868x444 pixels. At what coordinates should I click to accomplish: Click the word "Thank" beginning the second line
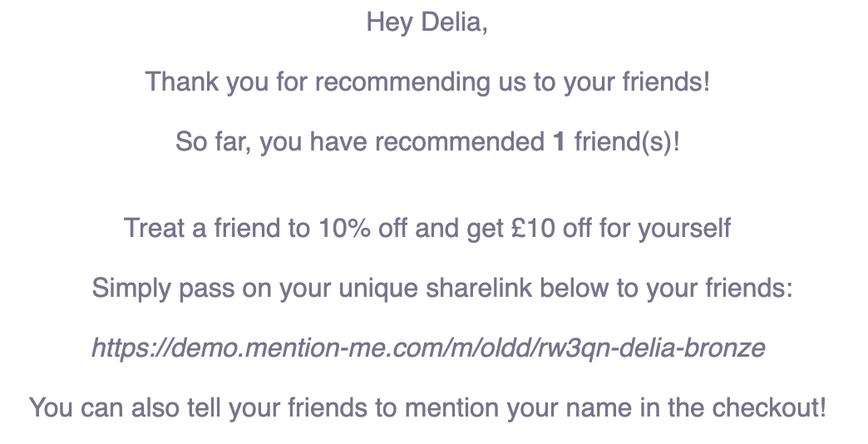[181, 82]
